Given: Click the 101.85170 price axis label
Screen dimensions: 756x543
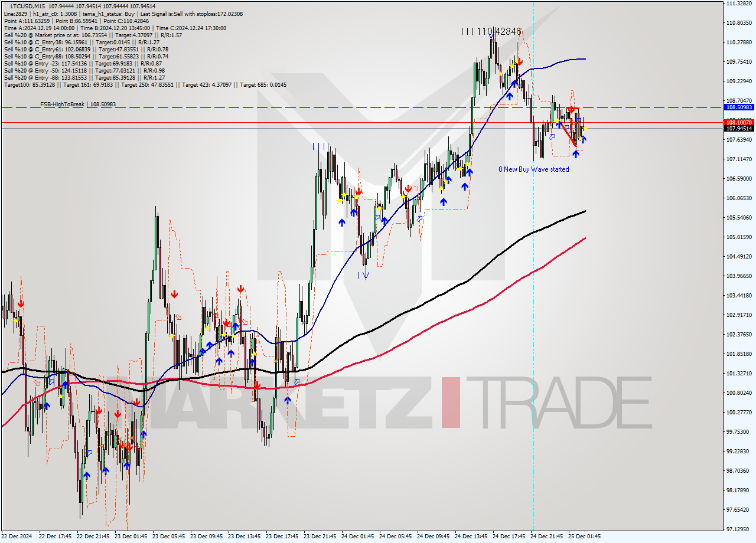Looking at the screenshot, I should click(739, 354).
